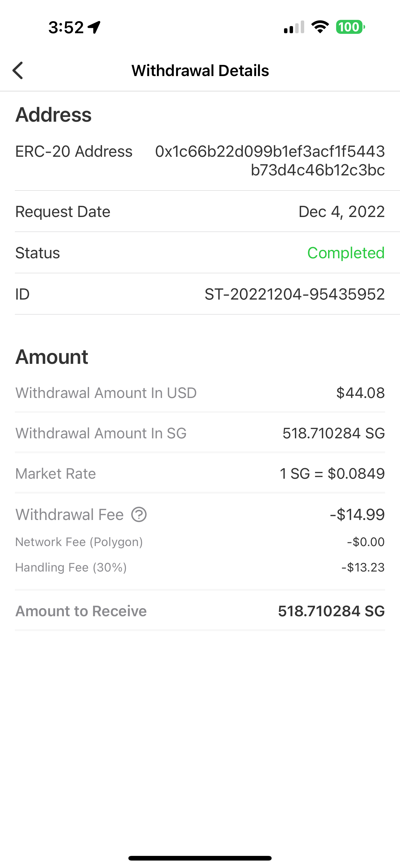This screenshot has height=868, width=400.
Task: Tap the Market Rate 1 SG value
Action: [332, 474]
